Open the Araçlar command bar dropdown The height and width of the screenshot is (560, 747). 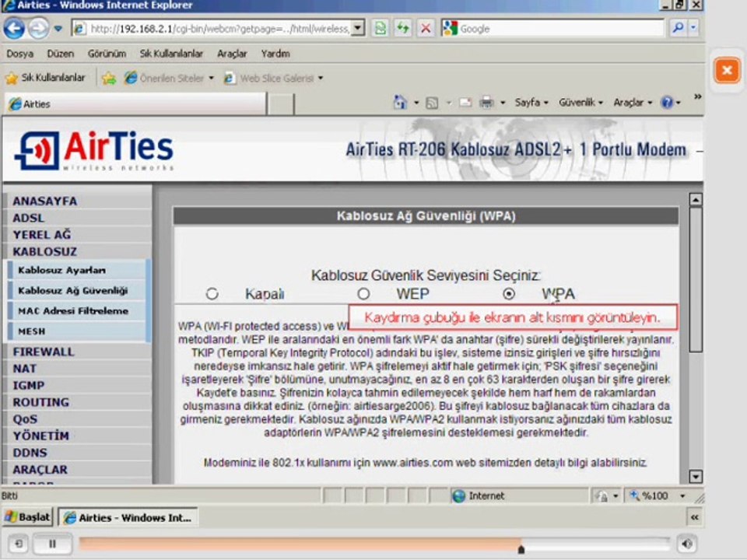(633, 103)
